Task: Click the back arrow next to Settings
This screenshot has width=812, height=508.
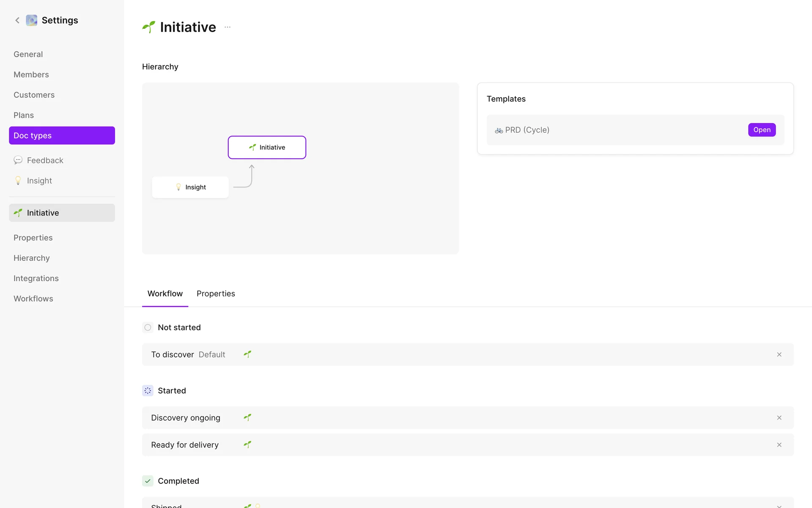Action: tap(17, 20)
